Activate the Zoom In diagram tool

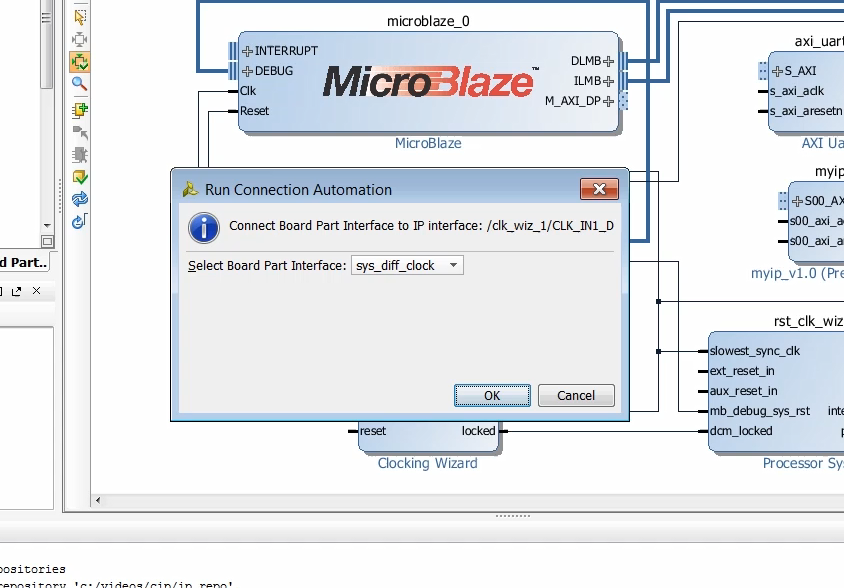(x=78, y=60)
